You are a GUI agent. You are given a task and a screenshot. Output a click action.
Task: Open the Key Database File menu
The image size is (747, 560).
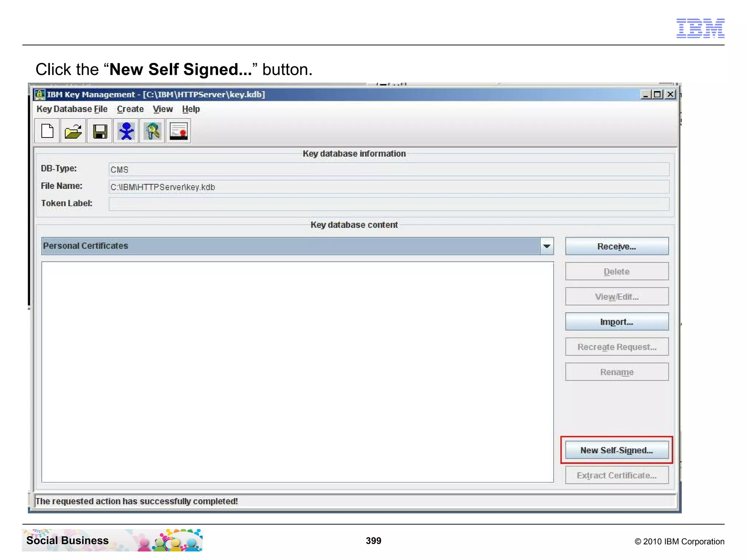click(x=72, y=109)
